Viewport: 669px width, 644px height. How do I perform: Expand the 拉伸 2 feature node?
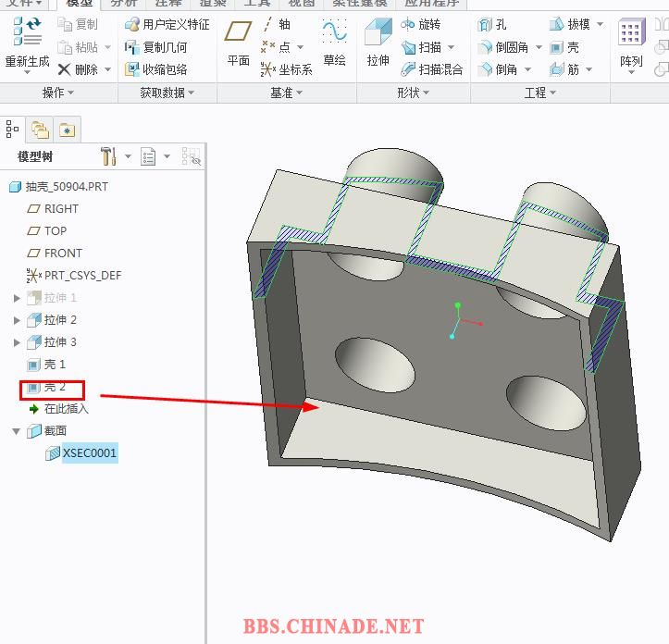(x=17, y=320)
